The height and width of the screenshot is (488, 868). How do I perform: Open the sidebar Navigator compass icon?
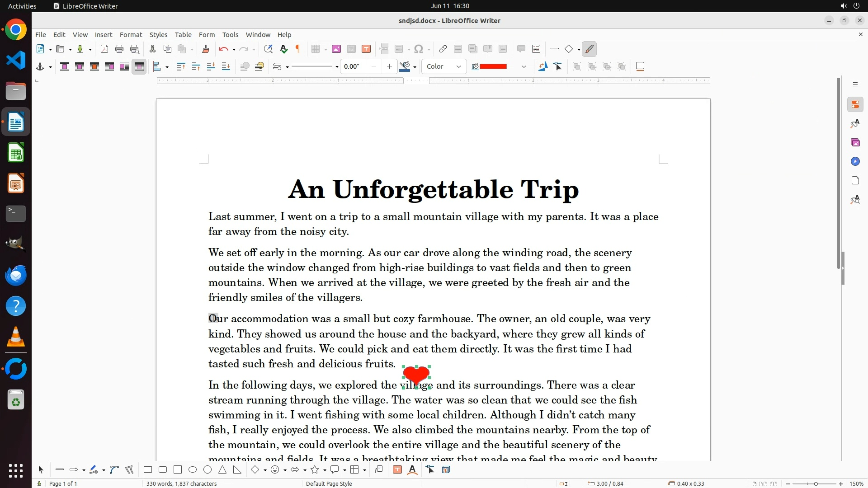[855, 162]
